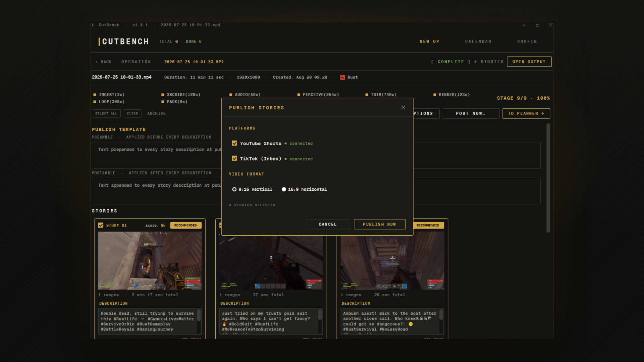Click the PERCEIVE(254s) stage indicator
Viewport: 644px width, 362px height.
click(318, 95)
